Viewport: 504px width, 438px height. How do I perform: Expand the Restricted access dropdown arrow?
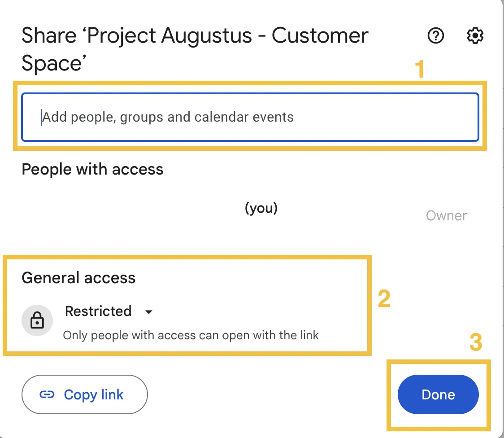tap(148, 311)
